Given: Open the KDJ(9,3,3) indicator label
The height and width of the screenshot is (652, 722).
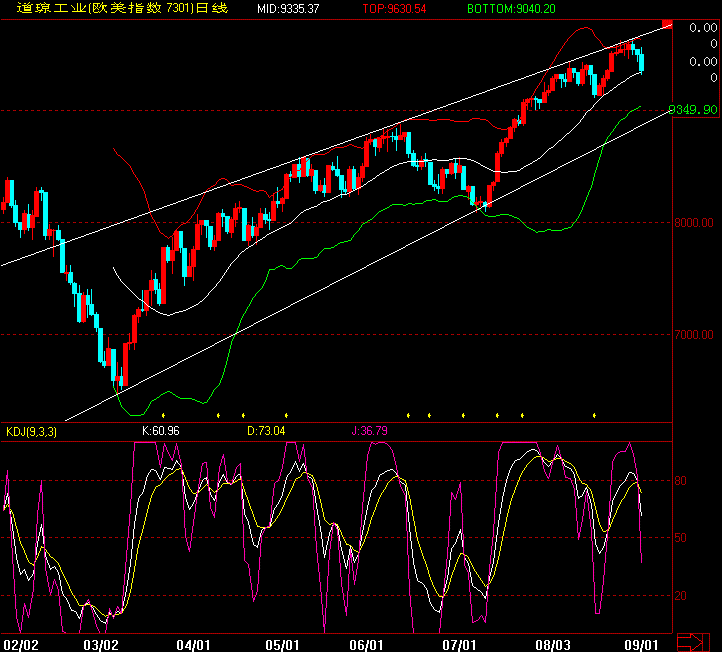Looking at the screenshot, I should pos(31,432).
